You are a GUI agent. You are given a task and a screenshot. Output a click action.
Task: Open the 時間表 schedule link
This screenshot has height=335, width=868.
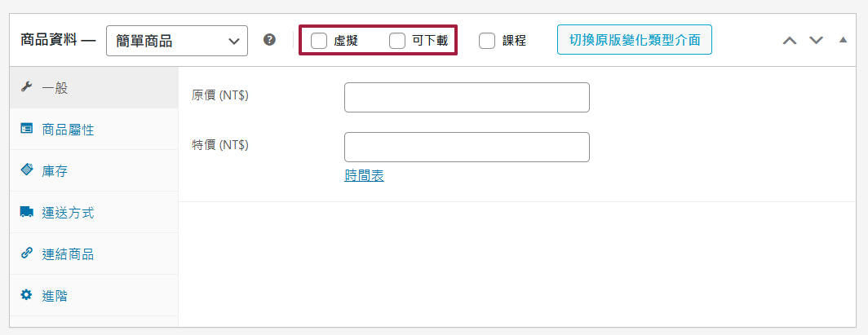364,175
